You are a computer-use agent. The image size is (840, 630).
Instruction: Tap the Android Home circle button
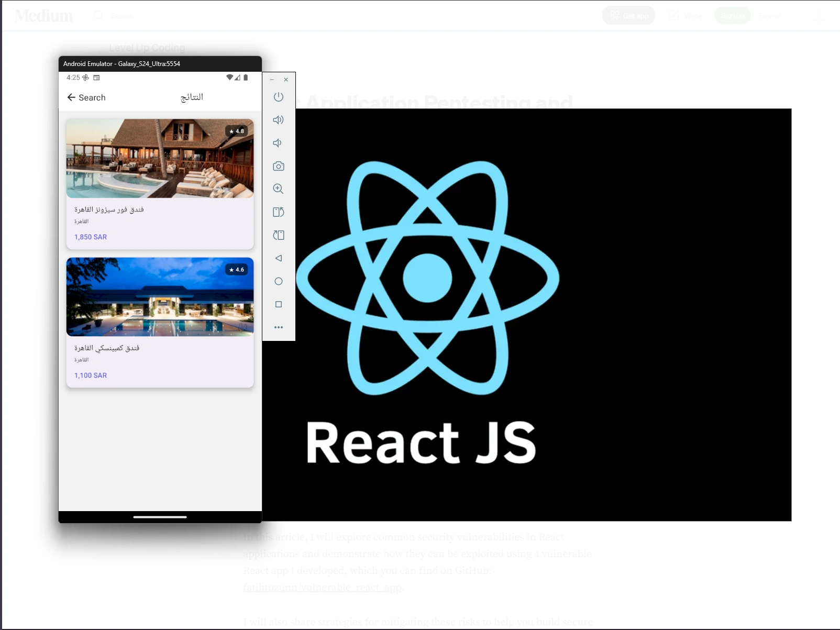click(x=278, y=281)
